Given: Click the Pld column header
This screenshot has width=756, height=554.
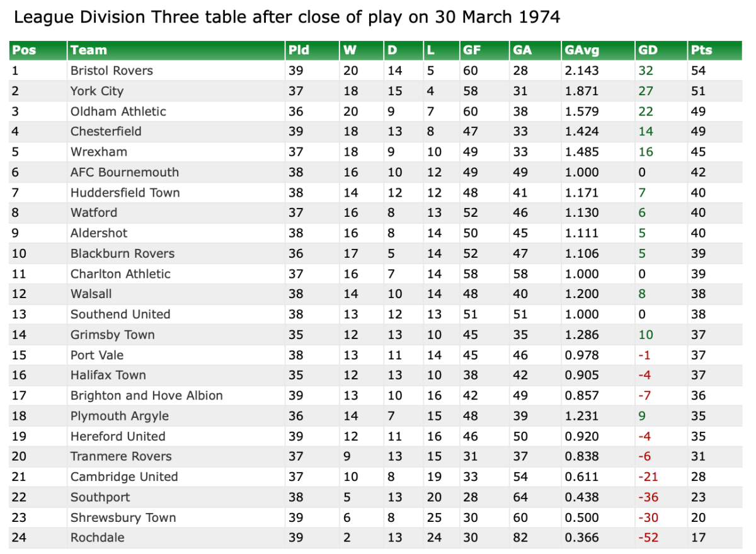Looking at the screenshot, I should 299,50.
